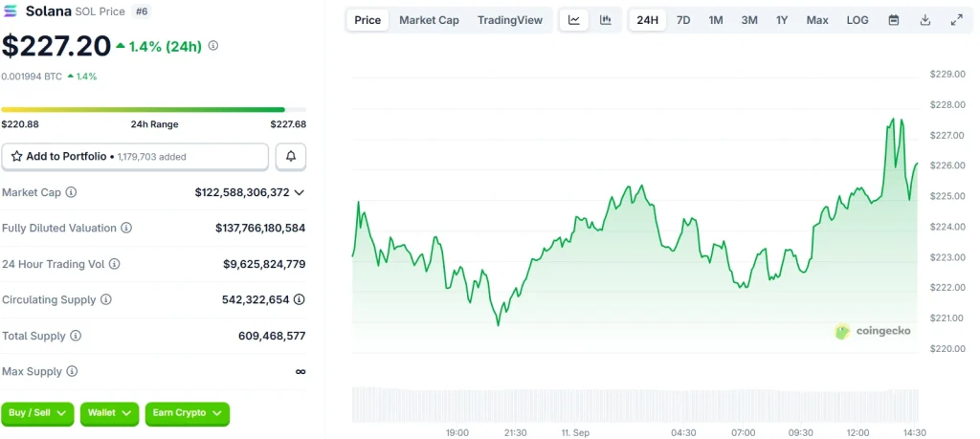This screenshot has width=980, height=439.
Task: Expand chart to fullscreen
Action: 956,20
